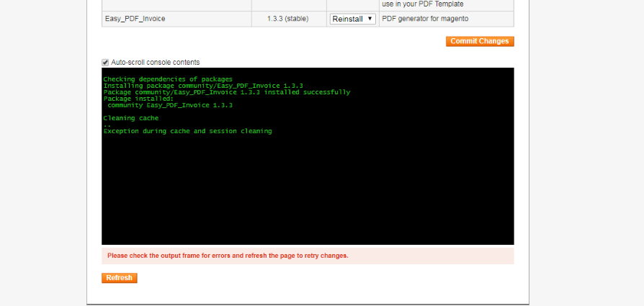Click the PDF generator for magento description
The height and width of the screenshot is (306, 644).
click(425, 19)
